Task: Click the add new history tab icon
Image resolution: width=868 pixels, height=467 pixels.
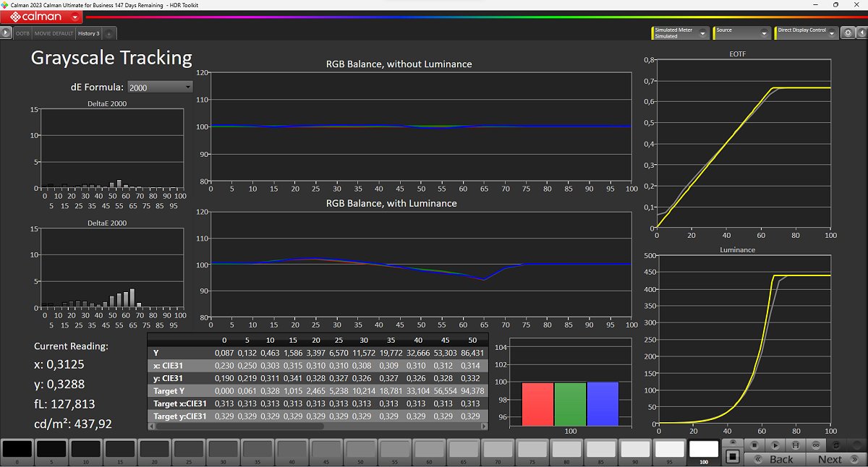Action: point(109,33)
